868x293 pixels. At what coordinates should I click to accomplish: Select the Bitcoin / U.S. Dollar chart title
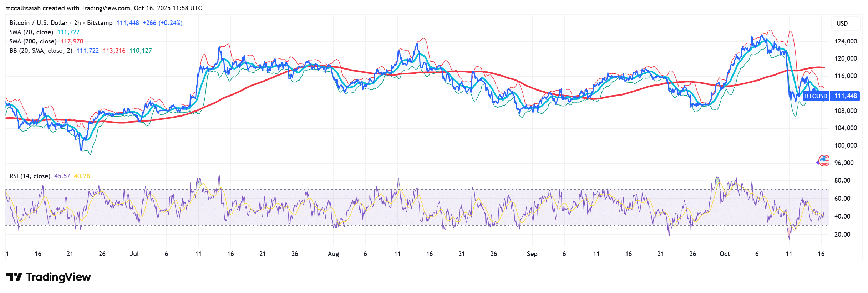coord(38,23)
